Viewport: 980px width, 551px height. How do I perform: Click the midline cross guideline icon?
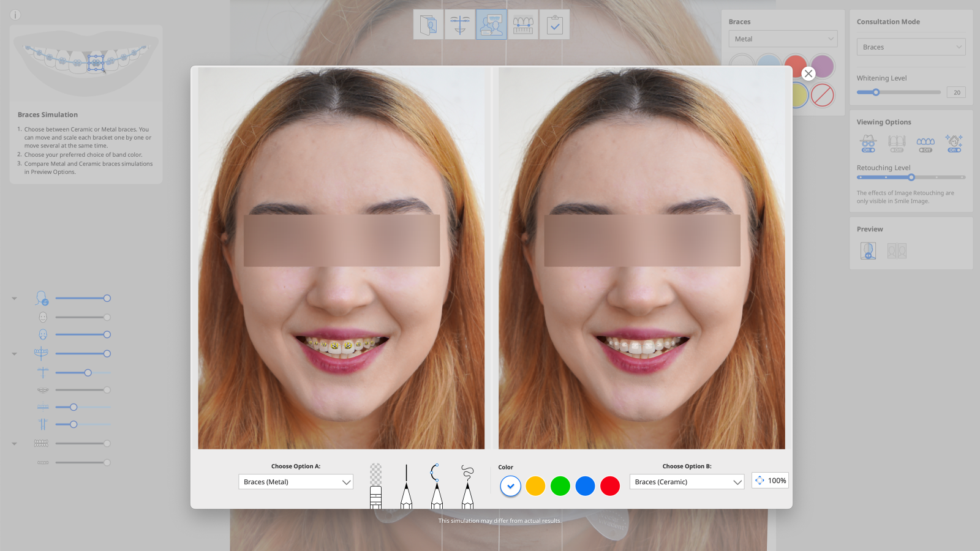(x=43, y=372)
